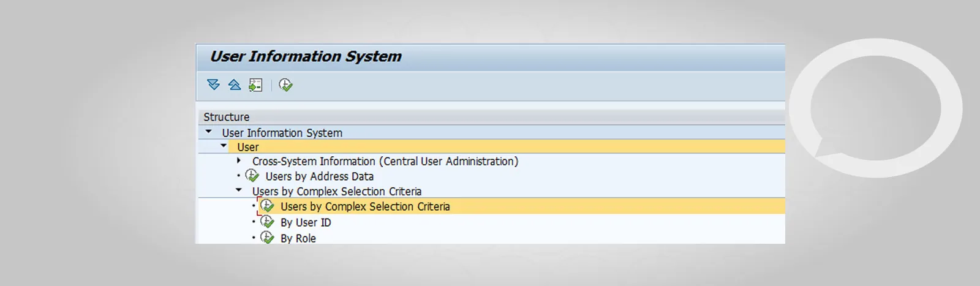Select highlighted Users by Complex Selection Criteria item
This screenshot has height=286, width=980.
tap(365, 206)
